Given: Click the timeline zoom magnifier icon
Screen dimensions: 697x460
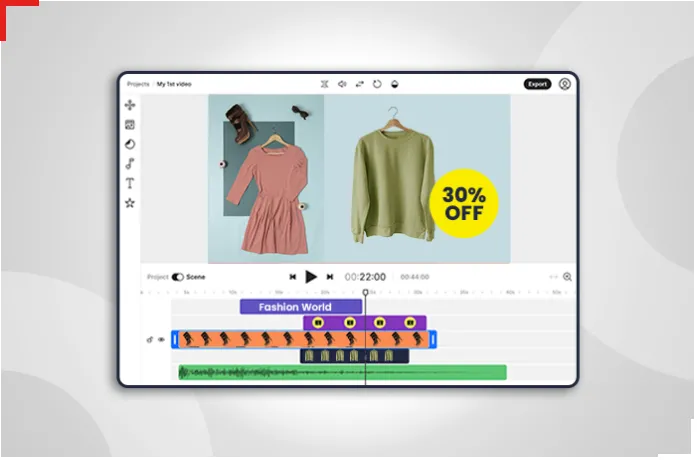Looking at the screenshot, I should [567, 277].
